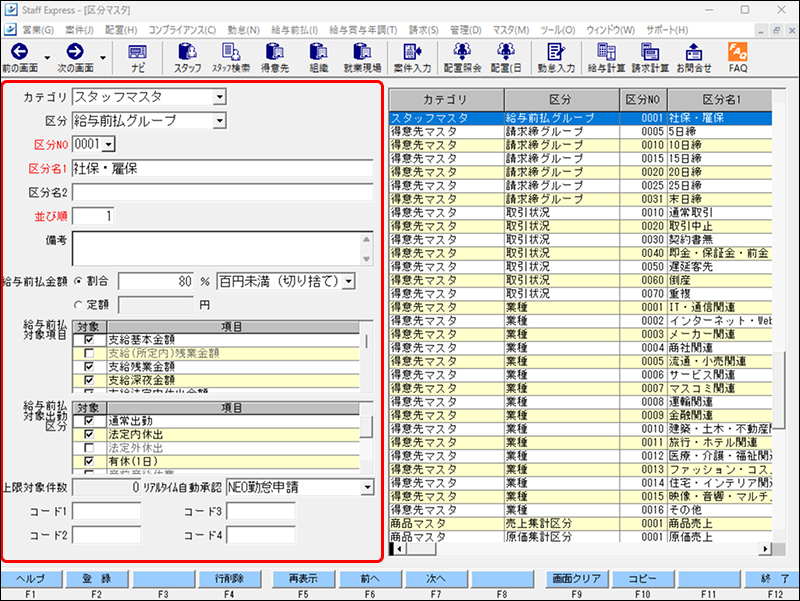
Task: Toggle the 支給(所定内)残業金額 checkbox
Action: coord(89,353)
